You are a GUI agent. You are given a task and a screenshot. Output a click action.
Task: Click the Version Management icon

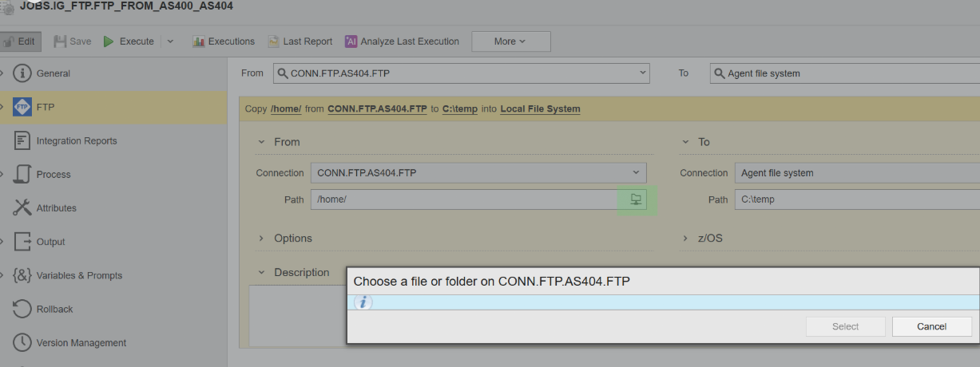[x=22, y=342]
